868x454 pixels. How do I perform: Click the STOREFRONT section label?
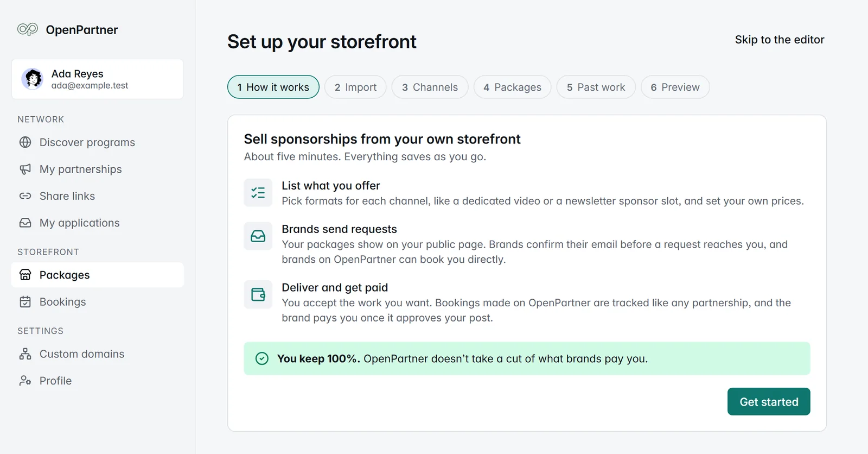[x=48, y=252]
